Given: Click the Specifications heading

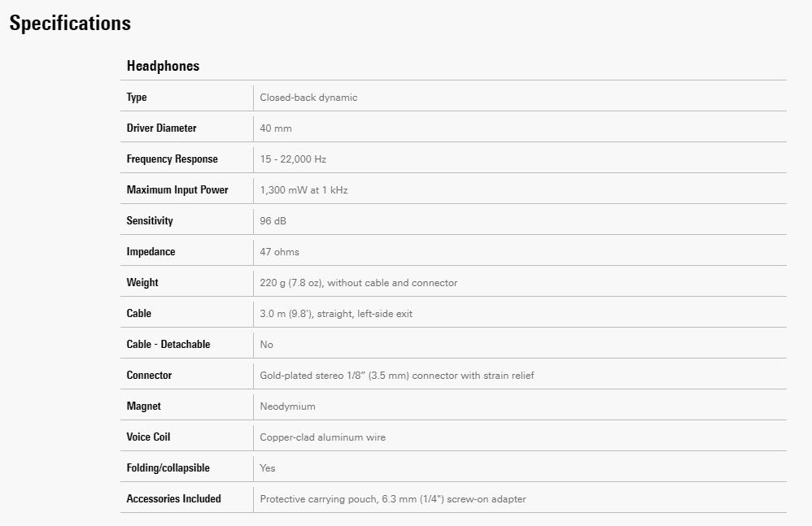Looking at the screenshot, I should pos(70,24).
